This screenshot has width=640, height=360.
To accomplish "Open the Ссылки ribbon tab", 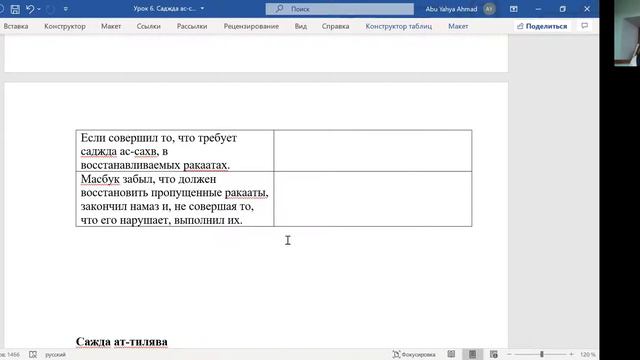I will [149, 26].
